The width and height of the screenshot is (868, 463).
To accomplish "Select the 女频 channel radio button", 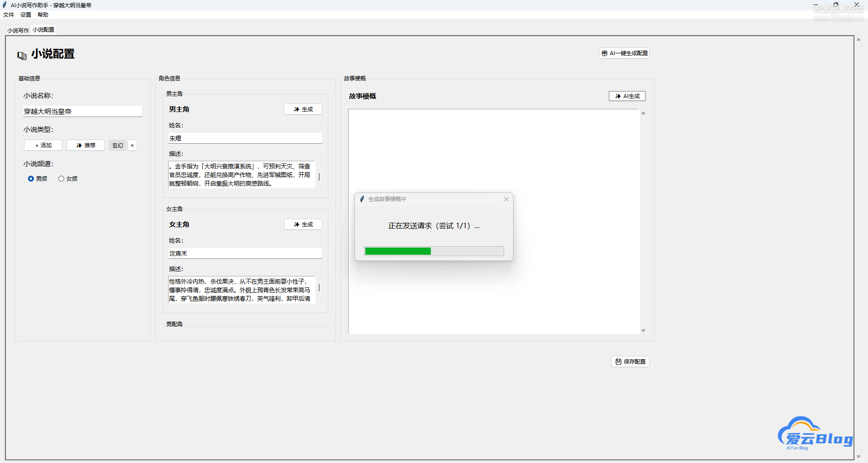I will [x=61, y=179].
